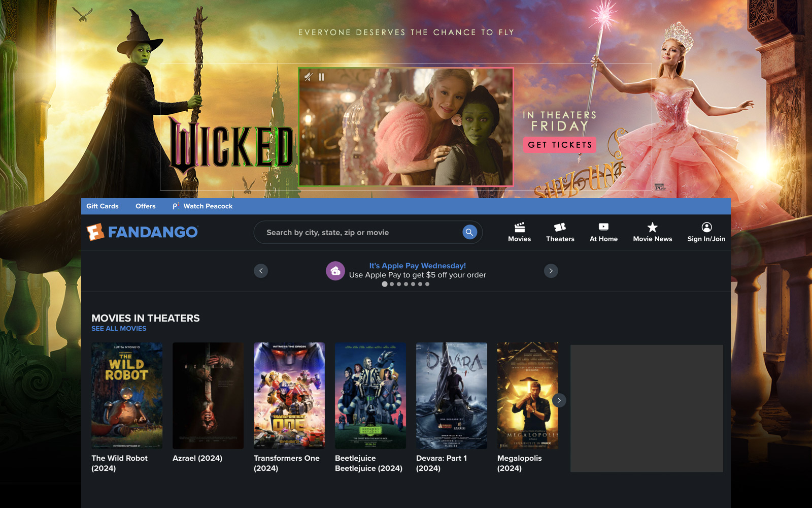The width and height of the screenshot is (812, 508).
Task: Select first promo carousel dot
Action: 385,284
